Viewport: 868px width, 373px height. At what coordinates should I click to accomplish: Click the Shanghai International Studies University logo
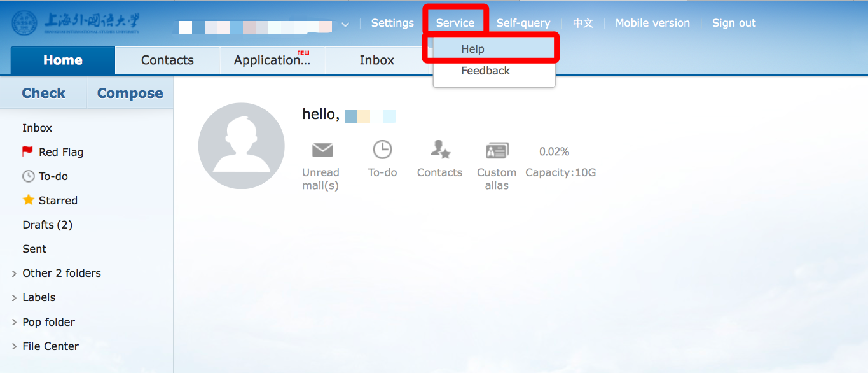tap(76, 23)
